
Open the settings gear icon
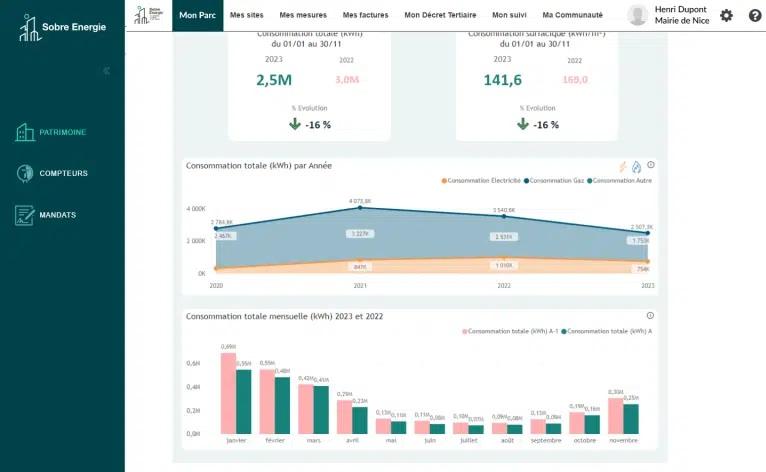[x=726, y=15]
